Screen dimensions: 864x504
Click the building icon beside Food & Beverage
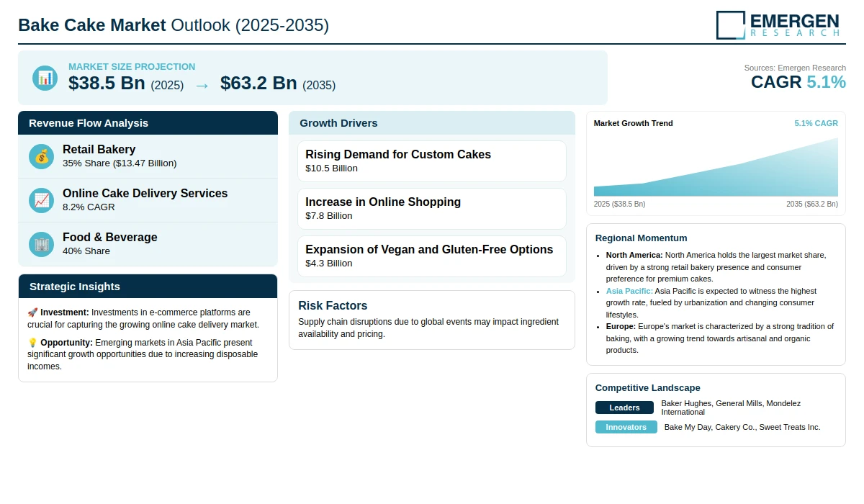[x=42, y=244]
